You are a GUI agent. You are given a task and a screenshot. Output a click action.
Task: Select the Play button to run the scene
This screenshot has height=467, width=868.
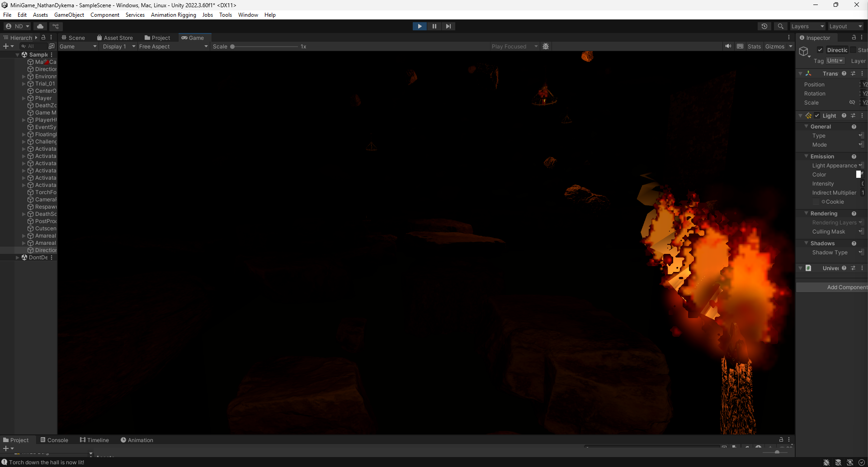point(420,26)
